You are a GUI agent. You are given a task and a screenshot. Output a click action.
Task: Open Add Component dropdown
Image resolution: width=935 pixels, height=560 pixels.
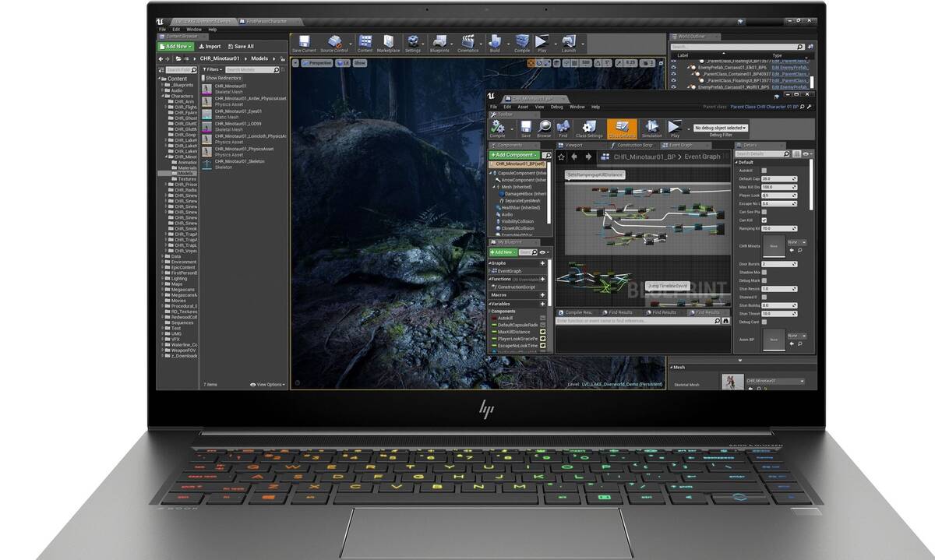(514, 155)
